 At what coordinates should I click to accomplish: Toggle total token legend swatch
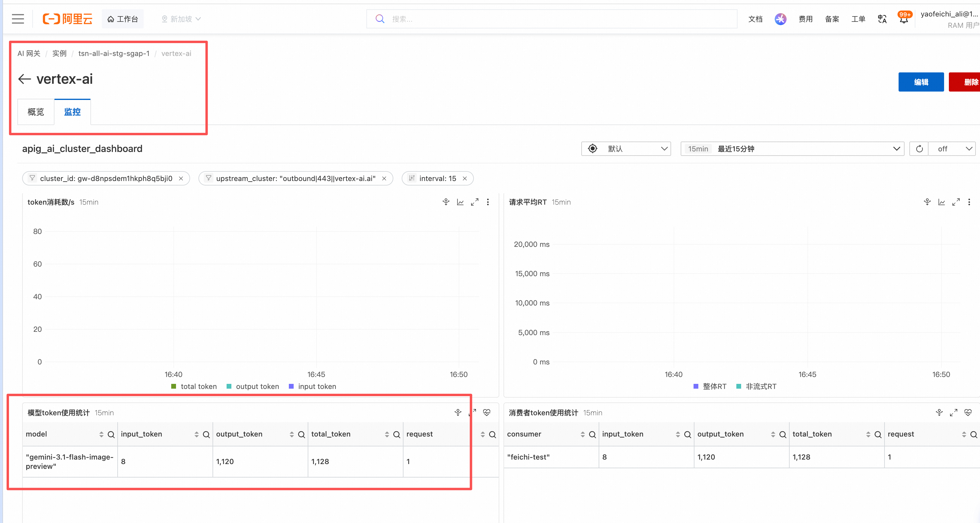coord(174,386)
